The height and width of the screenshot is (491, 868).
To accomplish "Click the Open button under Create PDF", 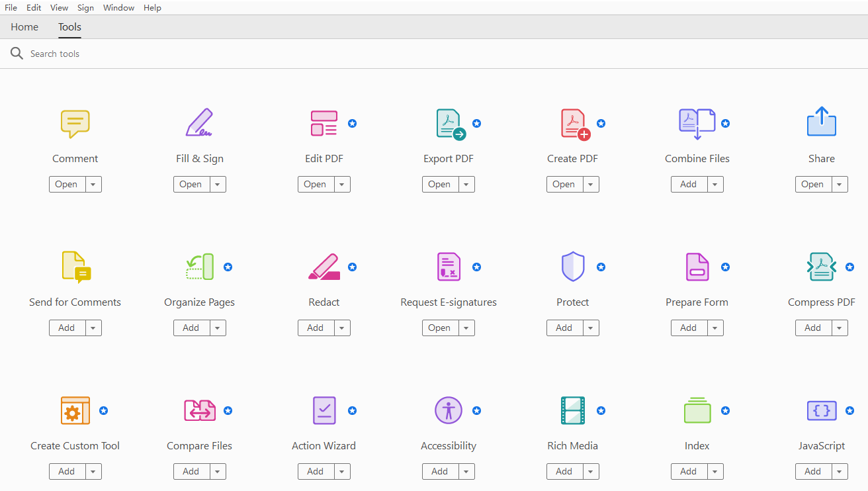I will pos(564,185).
